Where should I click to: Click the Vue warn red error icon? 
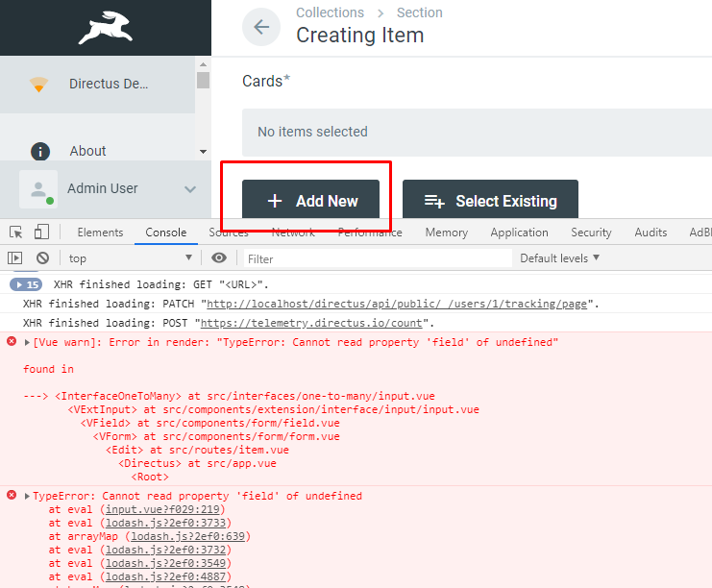(12, 341)
